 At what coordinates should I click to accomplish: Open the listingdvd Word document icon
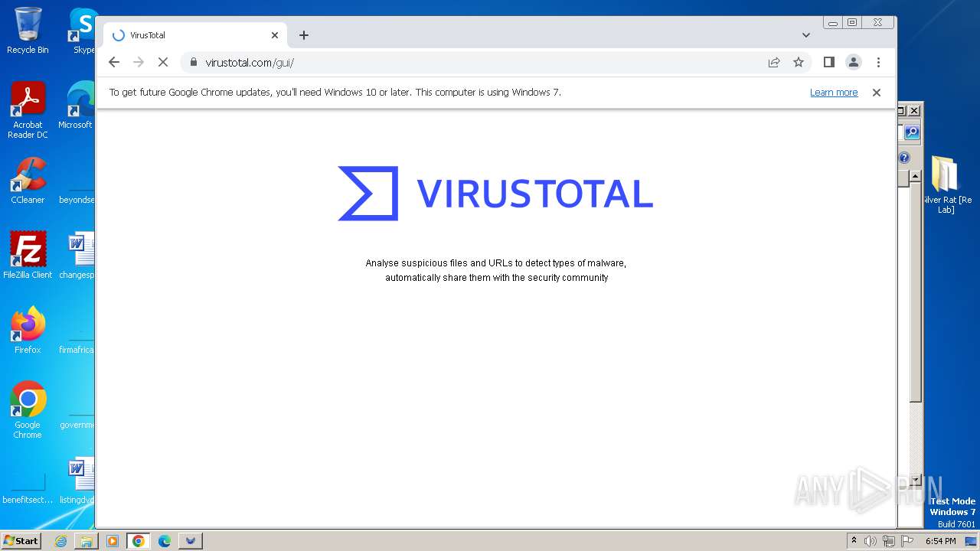point(78,481)
